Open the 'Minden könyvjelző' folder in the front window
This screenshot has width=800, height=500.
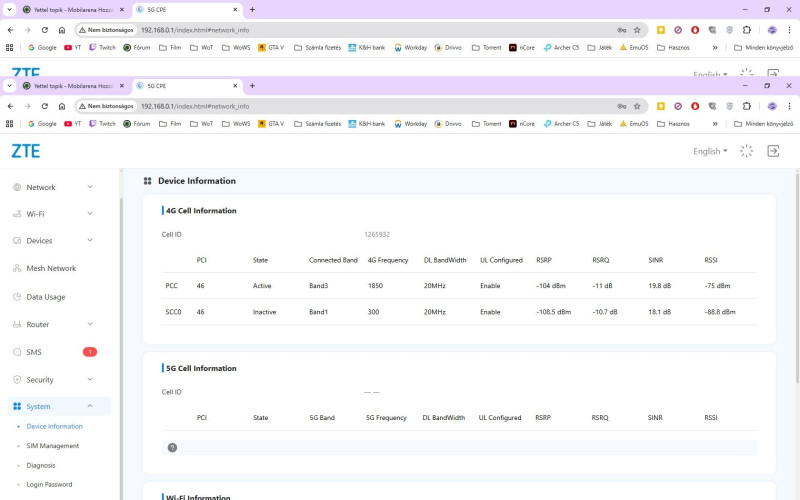click(x=763, y=123)
